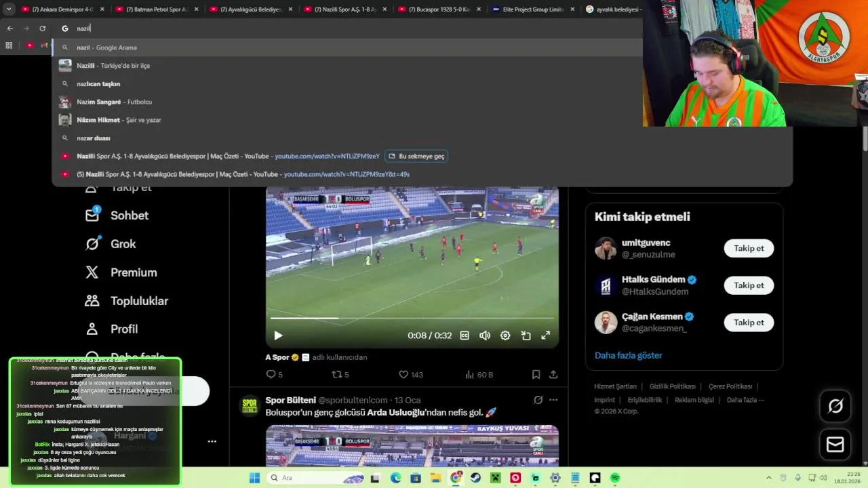Mute the video player volume

tap(485, 335)
